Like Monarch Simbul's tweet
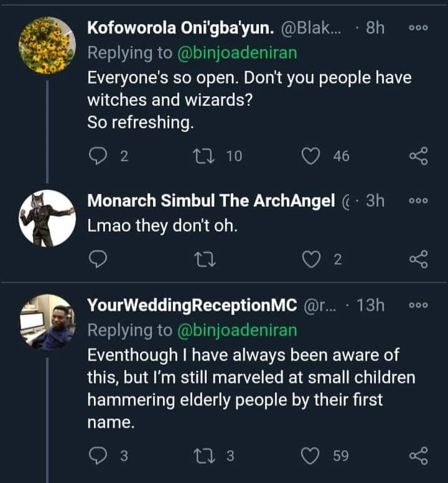The width and height of the screenshot is (448, 483). (x=310, y=260)
